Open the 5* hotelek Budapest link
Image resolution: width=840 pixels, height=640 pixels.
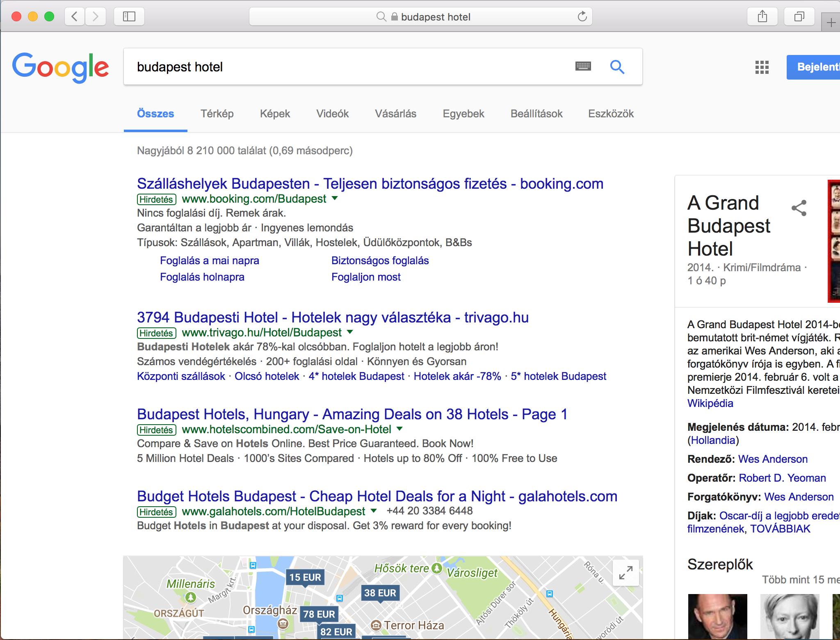point(558,376)
